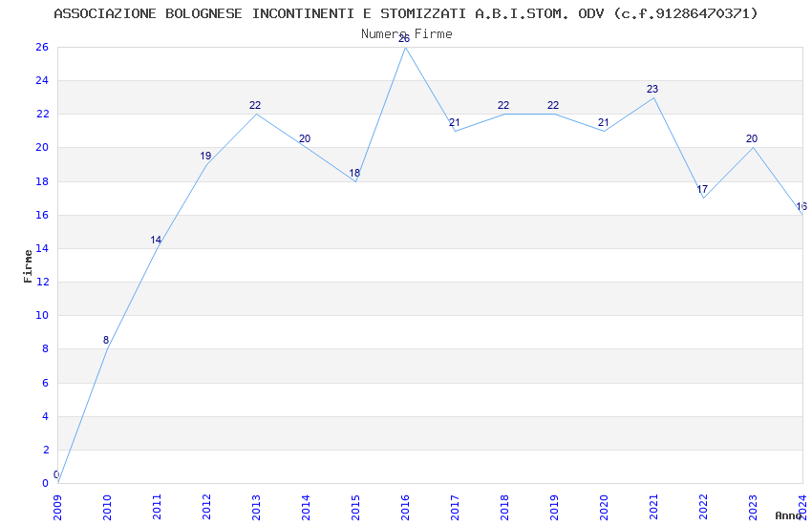Click the "Numero Firme" subtitle
This screenshot has height=525, width=812.
407,33
